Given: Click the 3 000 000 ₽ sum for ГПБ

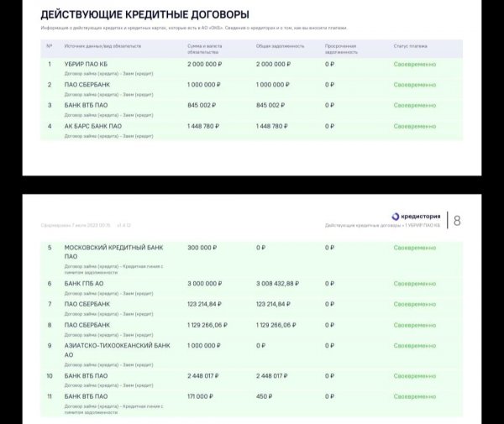Looking at the screenshot, I should tap(205, 284).
